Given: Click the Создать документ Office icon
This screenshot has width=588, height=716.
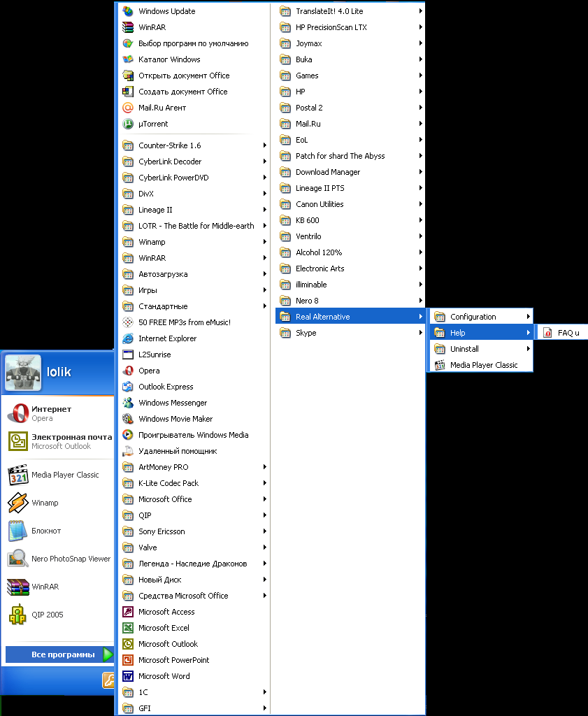Looking at the screenshot, I should pos(128,92).
